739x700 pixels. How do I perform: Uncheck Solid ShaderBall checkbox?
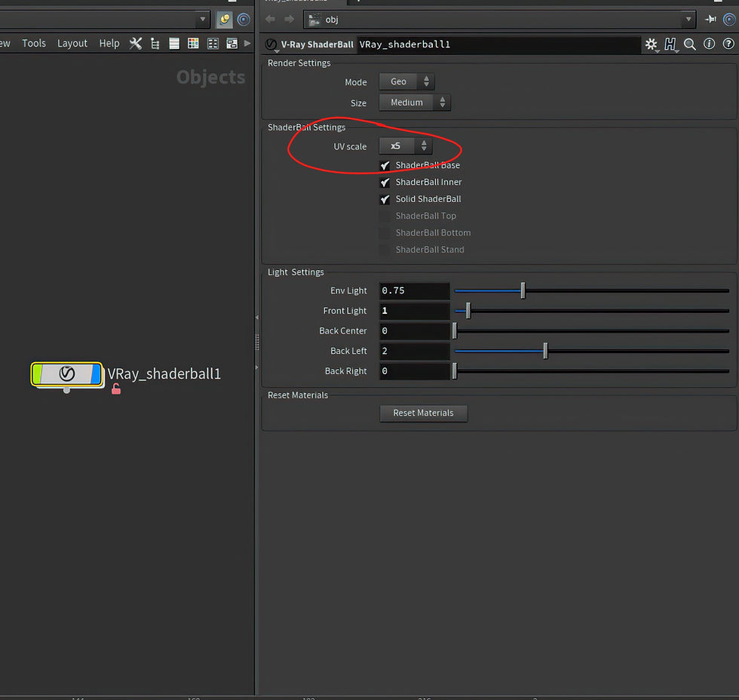(385, 199)
